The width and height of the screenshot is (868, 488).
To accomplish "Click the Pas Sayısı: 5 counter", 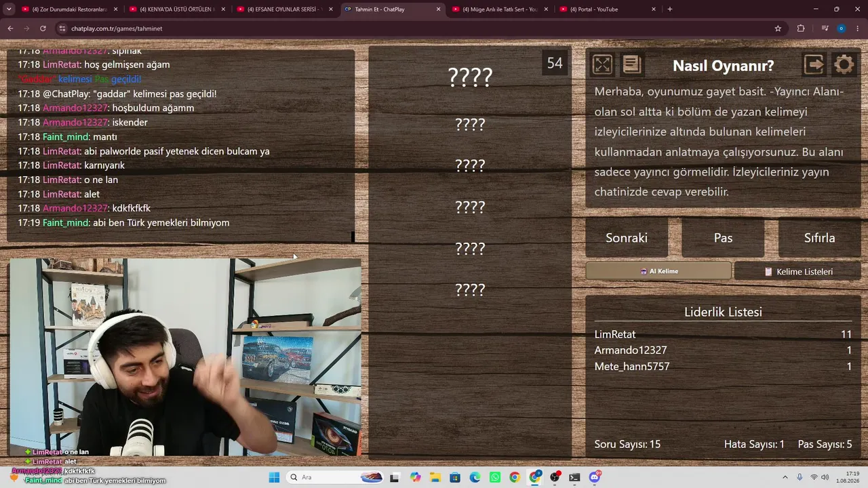I will [825, 445].
